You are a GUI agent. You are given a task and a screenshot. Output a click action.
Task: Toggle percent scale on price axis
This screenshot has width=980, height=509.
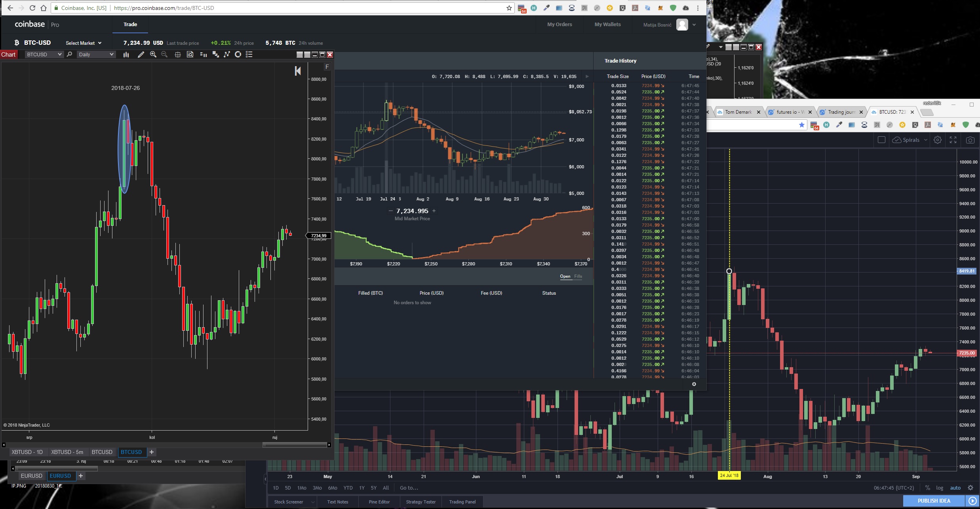(927, 488)
